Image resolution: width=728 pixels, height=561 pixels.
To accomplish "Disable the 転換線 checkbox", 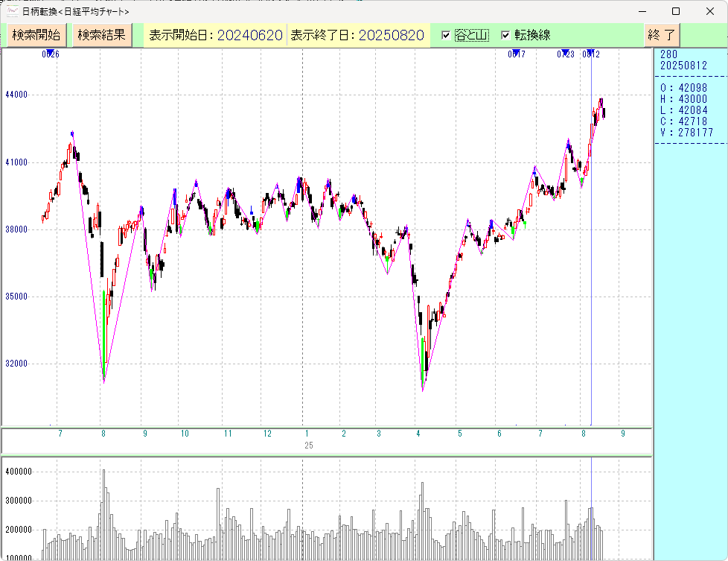I will click(505, 36).
